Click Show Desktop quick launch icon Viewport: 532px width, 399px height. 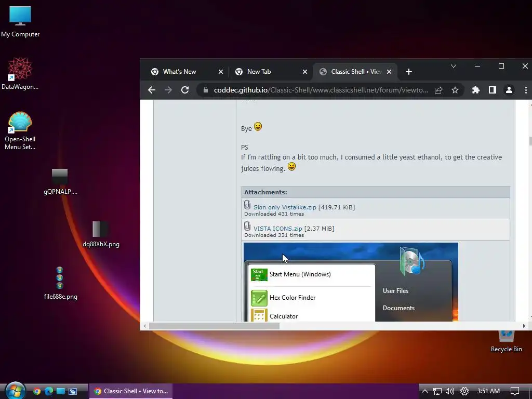click(61, 391)
